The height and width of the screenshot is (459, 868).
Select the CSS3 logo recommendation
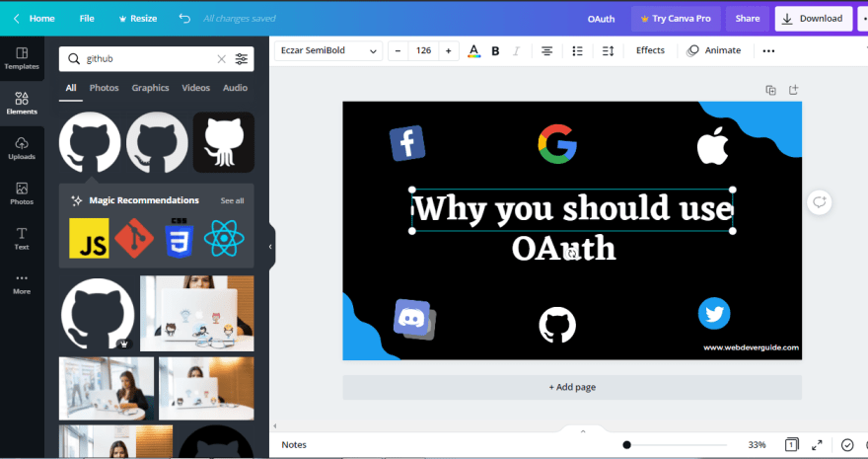pos(179,238)
